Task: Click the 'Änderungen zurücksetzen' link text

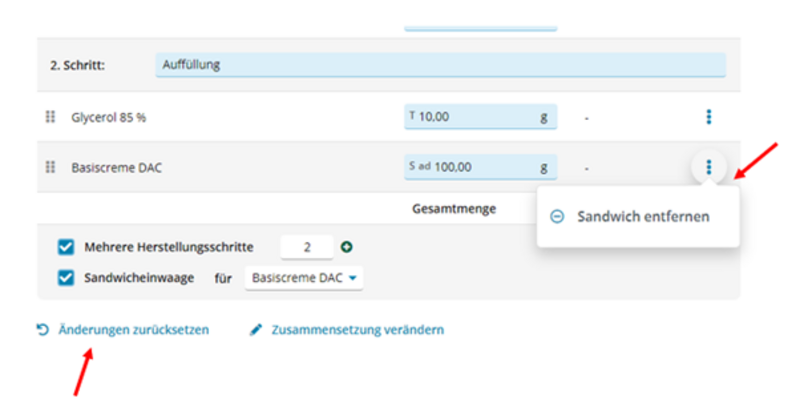Action: pos(133,329)
